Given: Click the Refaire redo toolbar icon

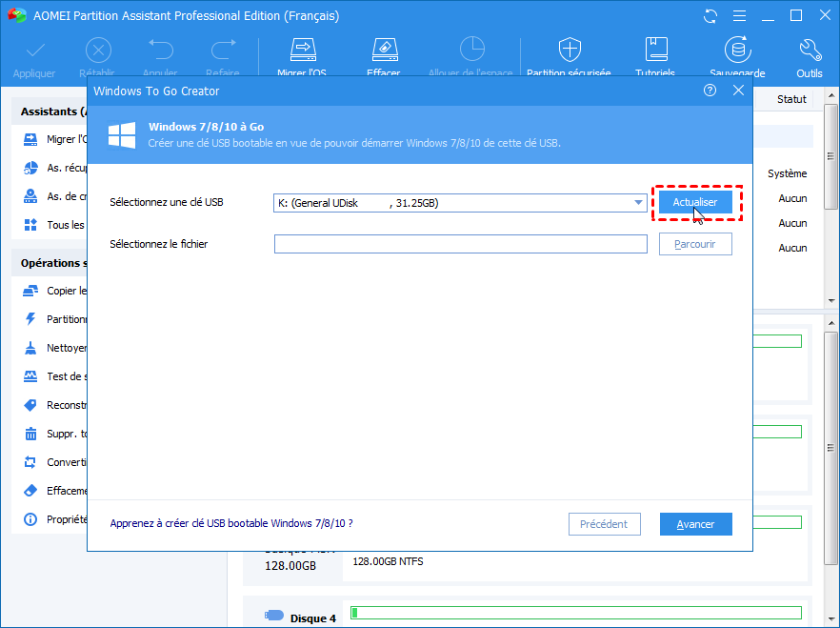Looking at the screenshot, I should coord(224,50).
